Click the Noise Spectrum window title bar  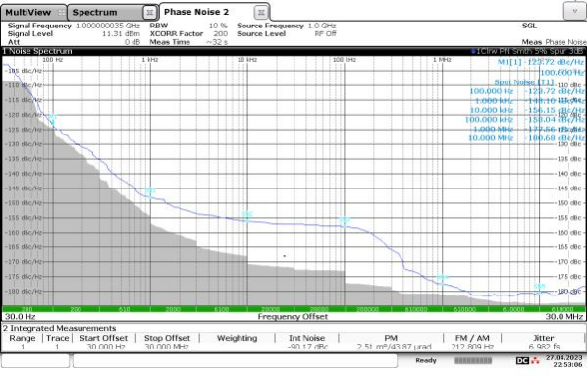click(x=294, y=51)
